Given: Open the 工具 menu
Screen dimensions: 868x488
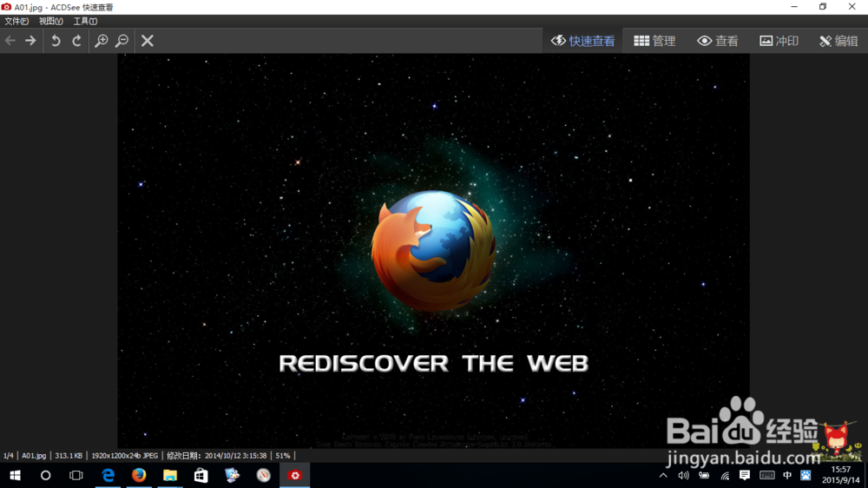Looking at the screenshot, I should (x=85, y=21).
